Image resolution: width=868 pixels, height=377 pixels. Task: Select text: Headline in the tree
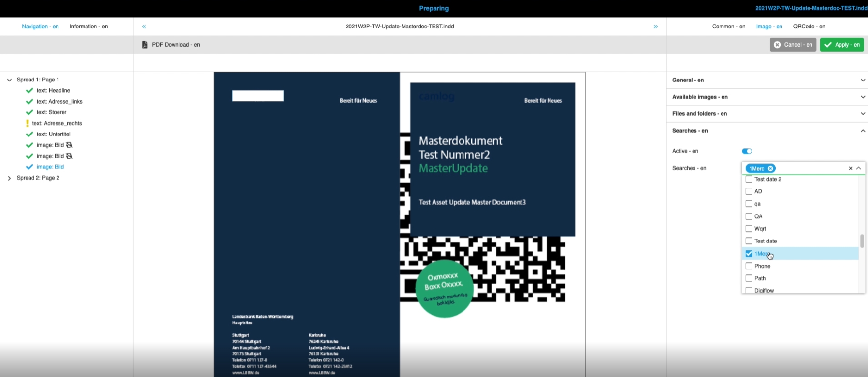54,90
